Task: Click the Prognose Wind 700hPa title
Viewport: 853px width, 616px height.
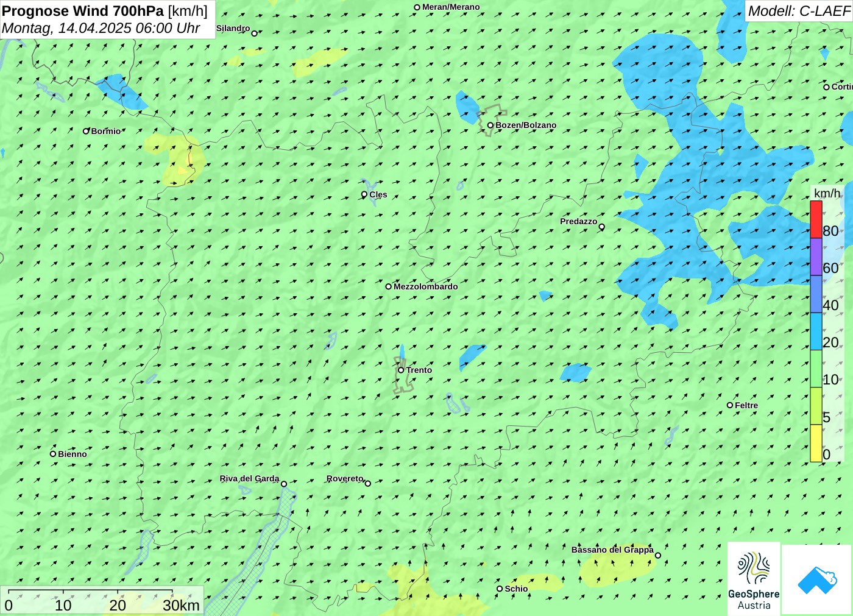Action: point(83,11)
